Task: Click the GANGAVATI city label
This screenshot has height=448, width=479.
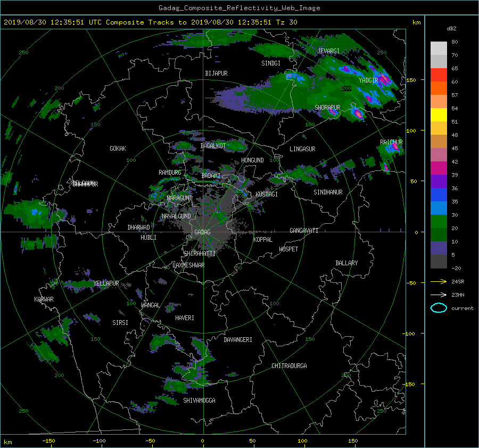Action: [x=304, y=231]
